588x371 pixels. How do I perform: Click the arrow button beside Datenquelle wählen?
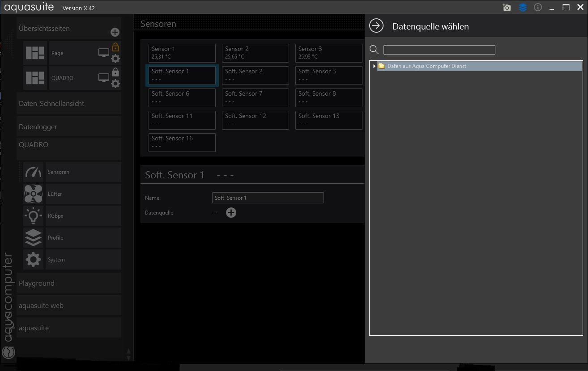(376, 26)
